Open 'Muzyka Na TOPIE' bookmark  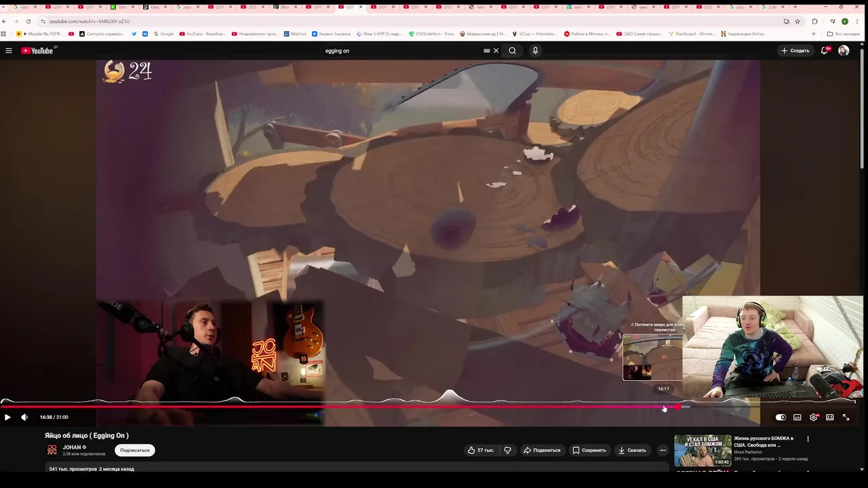[x=39, y=34]
